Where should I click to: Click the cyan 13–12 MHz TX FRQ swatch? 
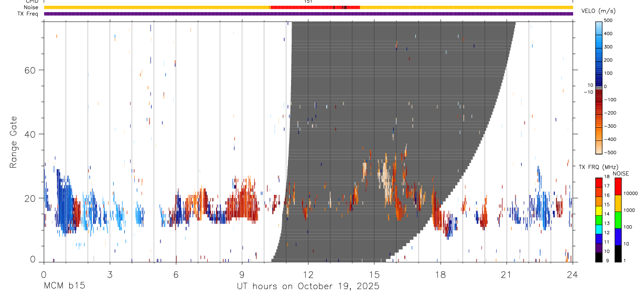(x=598, y=228)
